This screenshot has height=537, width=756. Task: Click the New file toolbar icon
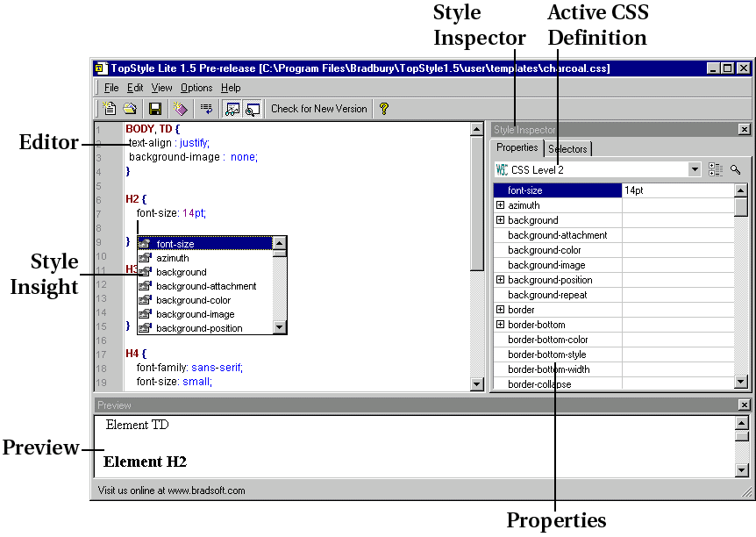pyautogui.click(x=111, y=109)
